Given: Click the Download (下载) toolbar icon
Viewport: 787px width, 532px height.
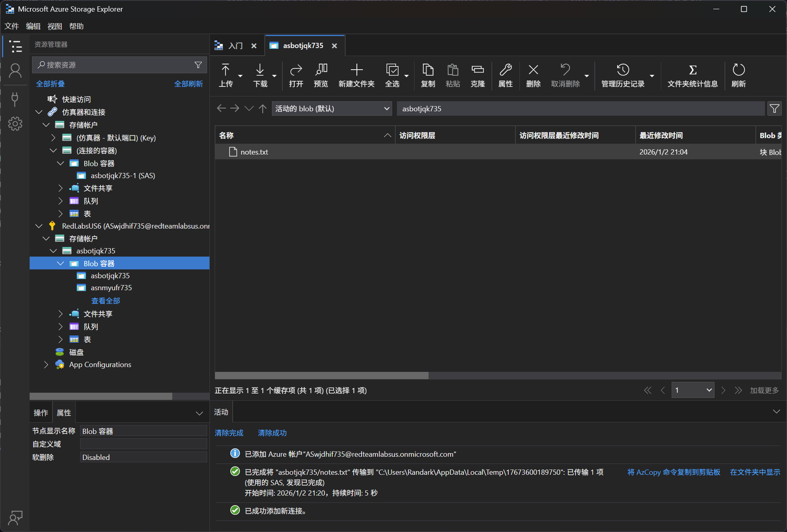Looking at the screenshot, I should coord(260,70).
